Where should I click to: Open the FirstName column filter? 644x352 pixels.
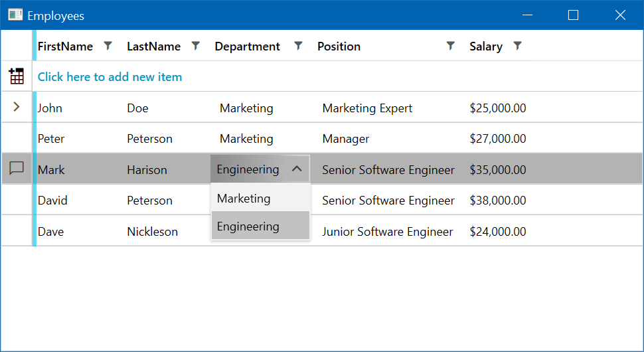pyautogui.click(x=108, y=46)
